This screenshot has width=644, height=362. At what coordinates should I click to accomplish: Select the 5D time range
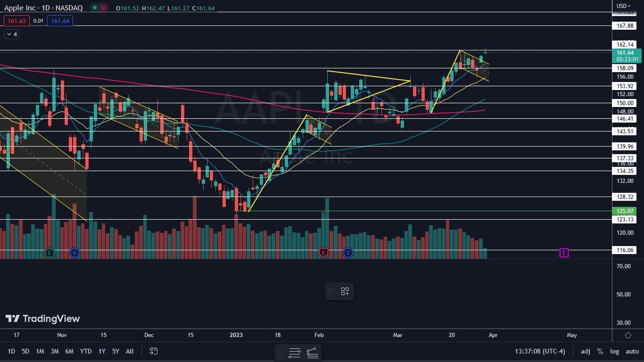click(25, 351)
